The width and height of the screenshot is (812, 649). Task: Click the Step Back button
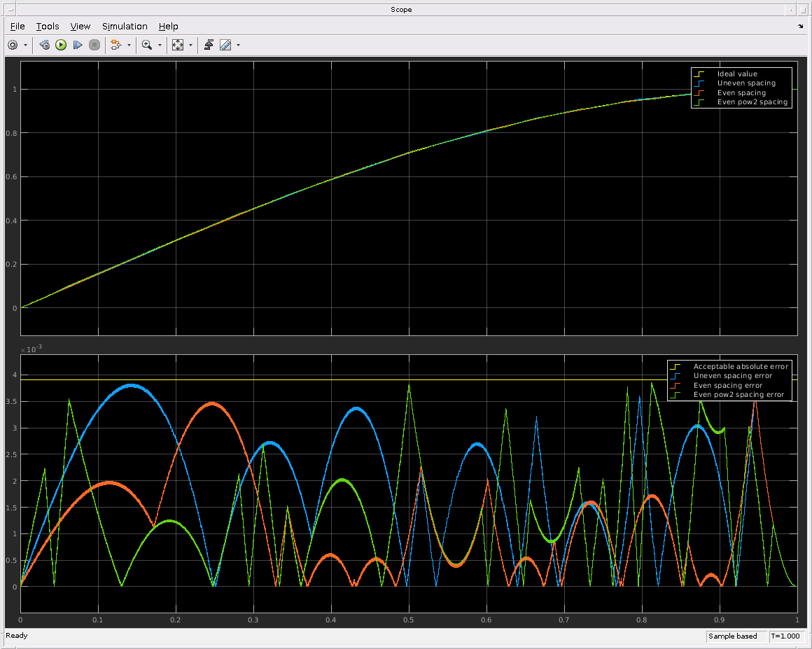(x=44, y=45)
